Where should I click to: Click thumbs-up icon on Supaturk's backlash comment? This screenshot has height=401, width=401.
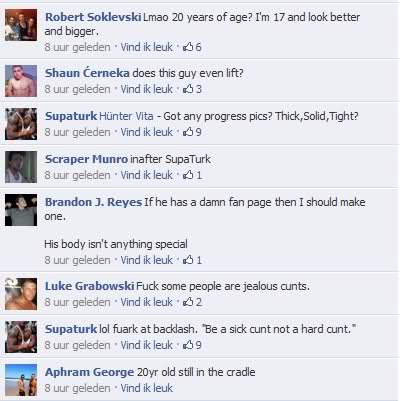click(188, 345)
